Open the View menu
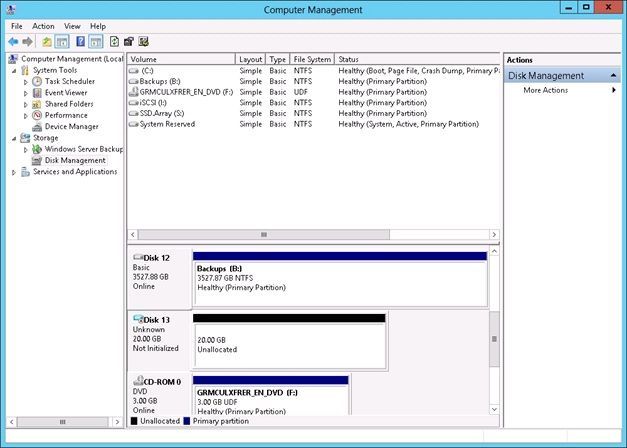627x448 pixels. pyautogui.click(x=72, y=26)
